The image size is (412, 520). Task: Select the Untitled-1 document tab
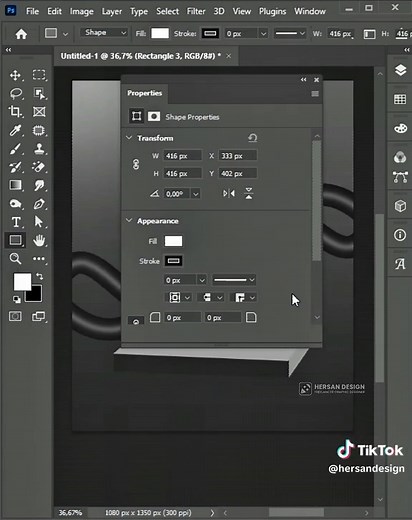point(141,56)
